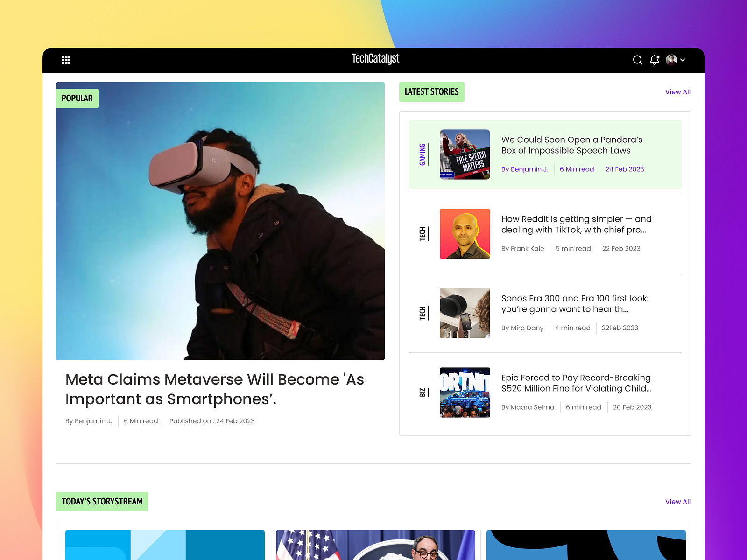Screen dimensions: 747x560
Task: Click author By Kiaara Selma
Action: 528,407
